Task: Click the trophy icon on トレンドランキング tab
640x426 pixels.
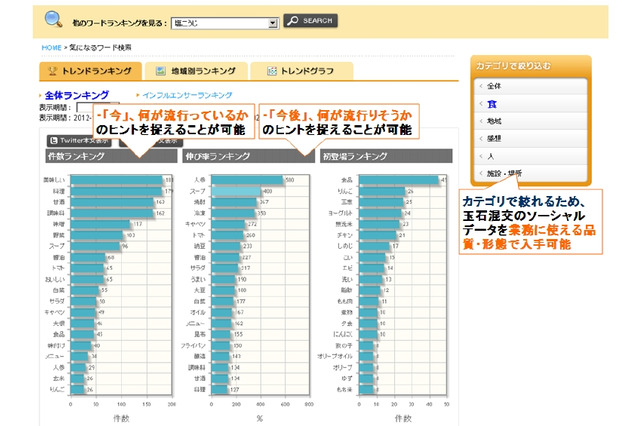Action: (52, 71)
